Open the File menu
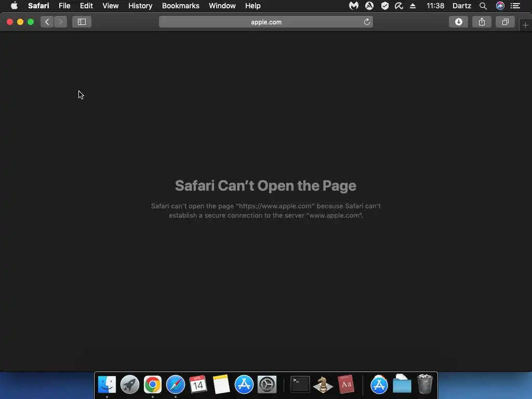532x399 pixels. coord(64,6)
